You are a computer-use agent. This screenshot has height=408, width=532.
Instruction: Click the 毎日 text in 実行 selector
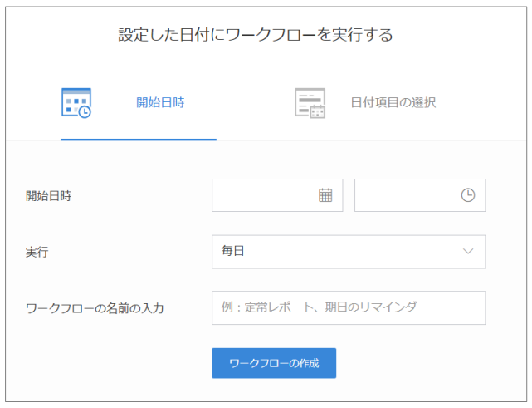232,251
